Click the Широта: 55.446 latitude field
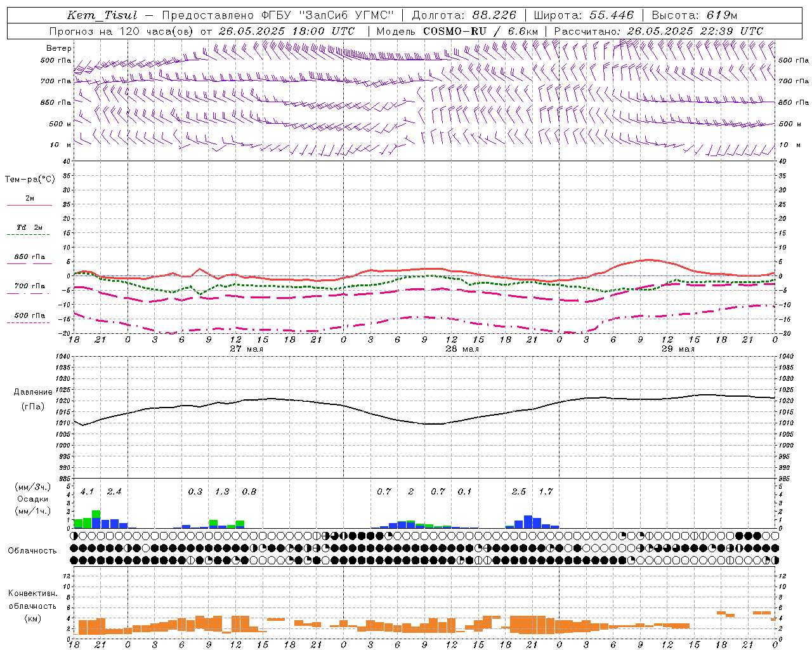This screenshot has width=812, height=650. coord(584,15)
